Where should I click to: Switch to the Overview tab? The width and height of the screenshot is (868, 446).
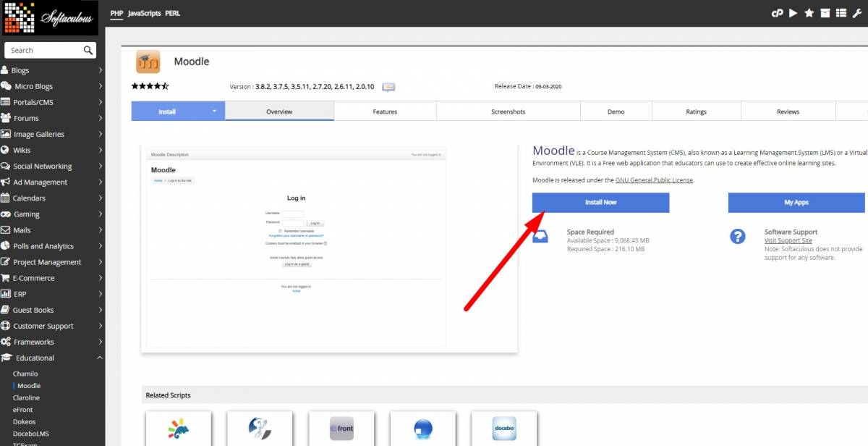pyautogui.click(x=279, y=111)
